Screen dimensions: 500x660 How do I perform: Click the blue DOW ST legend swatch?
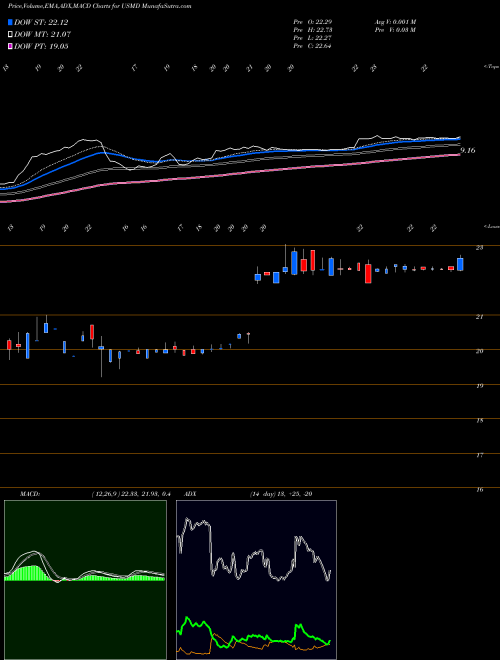[10, 22]
